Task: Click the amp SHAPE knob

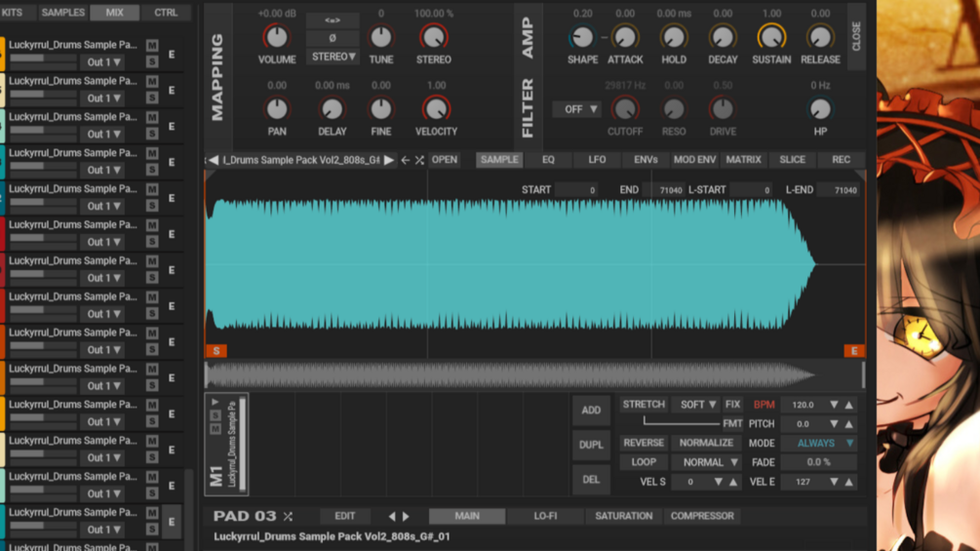Action: (582, 37)
